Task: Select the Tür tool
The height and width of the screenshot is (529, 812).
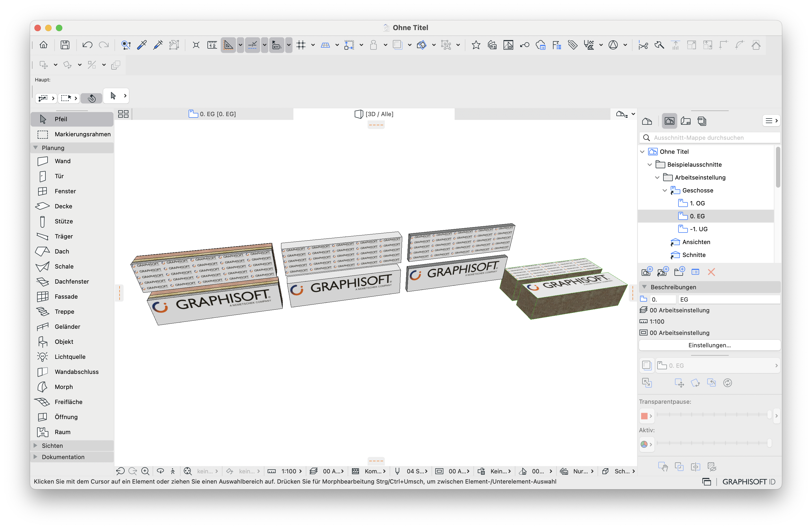Action: 72,176
